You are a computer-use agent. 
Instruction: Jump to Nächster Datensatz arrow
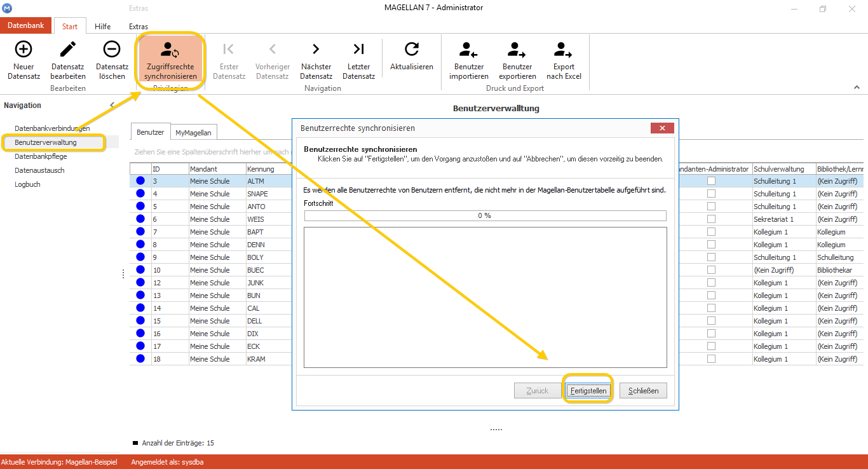(316, 49)
